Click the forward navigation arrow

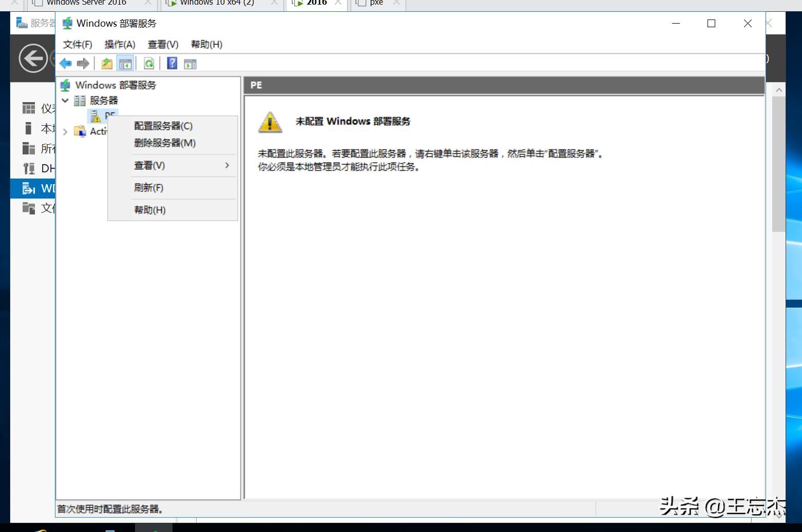83,63
